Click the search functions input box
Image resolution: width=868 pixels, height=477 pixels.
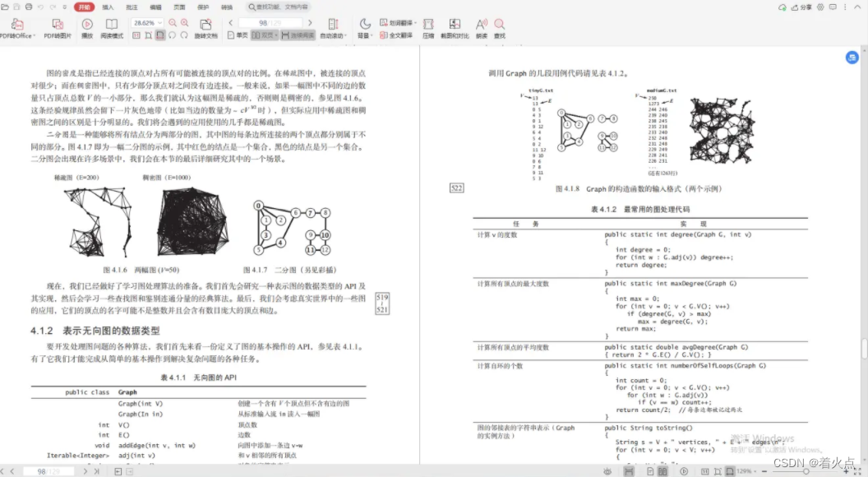coord(279,7)
